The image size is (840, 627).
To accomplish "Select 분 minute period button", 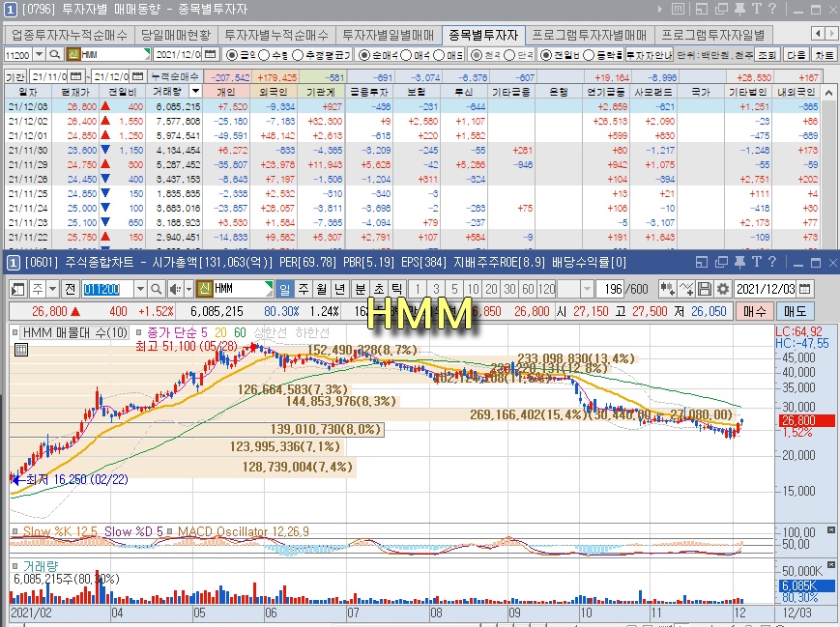I will [360, 290].
